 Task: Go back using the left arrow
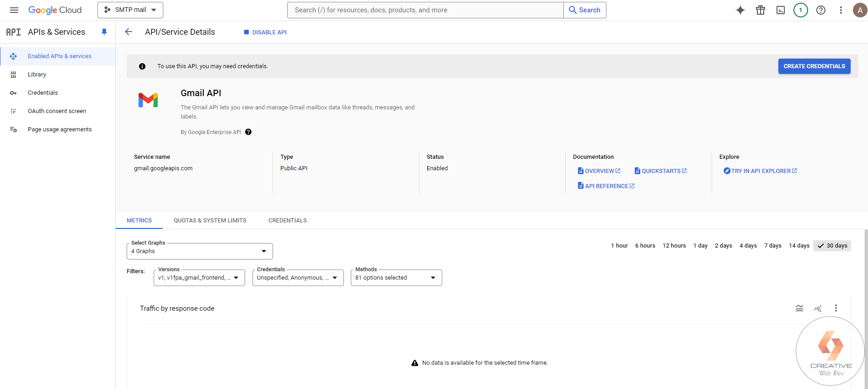pyautogui.click(x=129, y=32)
